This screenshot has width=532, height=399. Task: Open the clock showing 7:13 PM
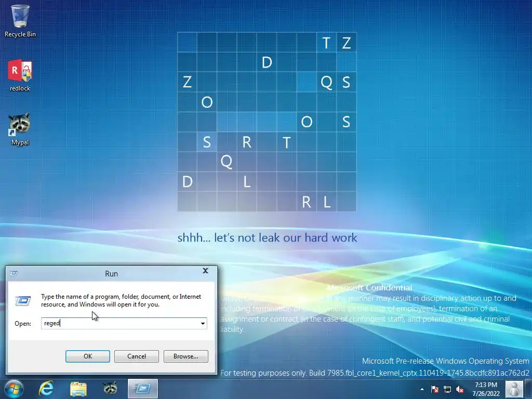pyautogui.click(x=486, y=389)
